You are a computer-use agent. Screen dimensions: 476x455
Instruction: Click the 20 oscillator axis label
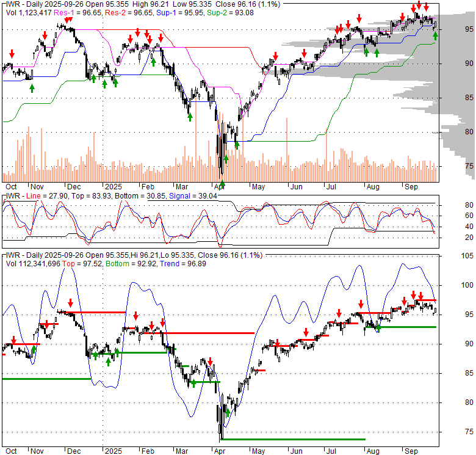coord(469,238)
